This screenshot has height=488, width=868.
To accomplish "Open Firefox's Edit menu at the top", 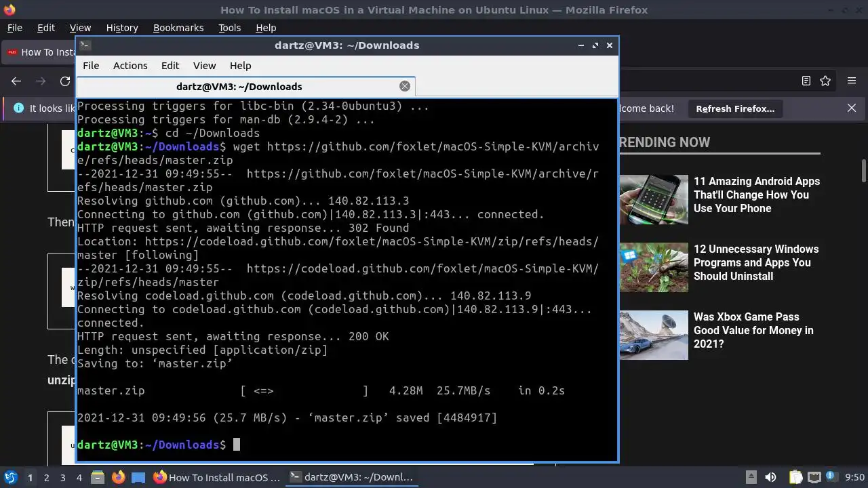I will coord(46,28).
